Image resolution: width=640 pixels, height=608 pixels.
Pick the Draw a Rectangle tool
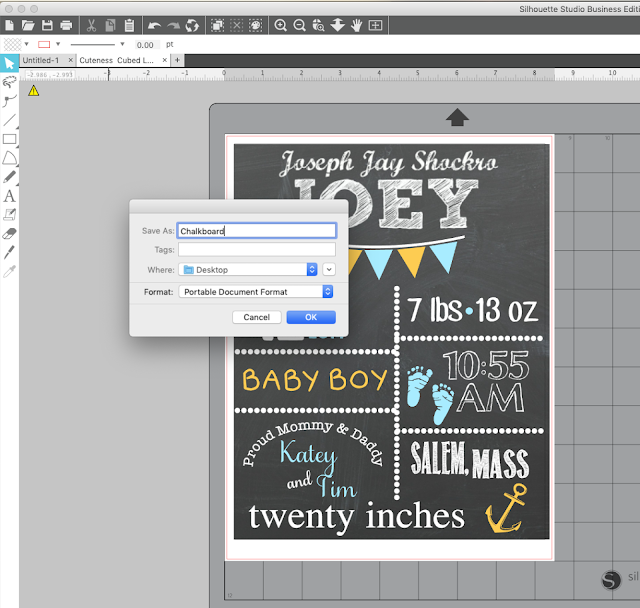tap(9, 139)
